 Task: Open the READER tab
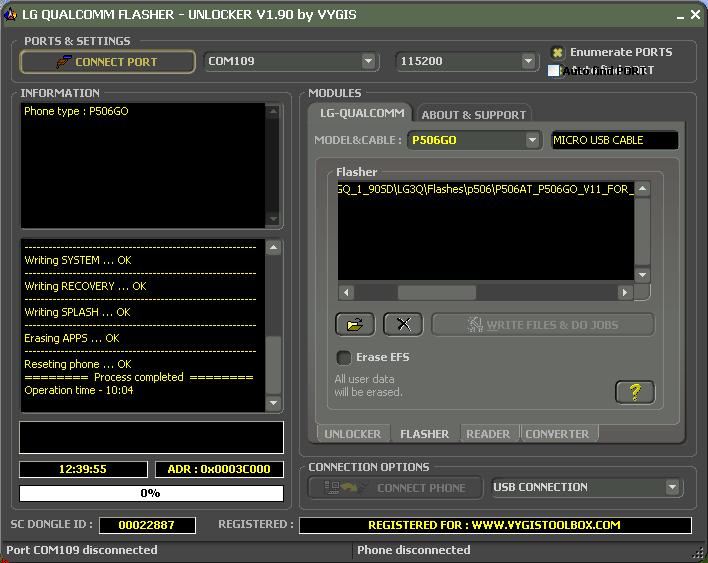(488, 434)
